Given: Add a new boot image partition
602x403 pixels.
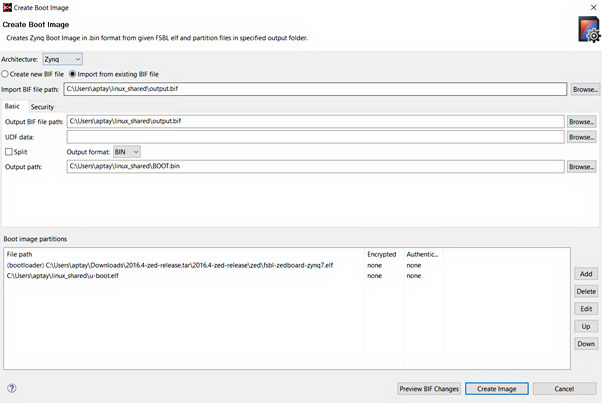Looking at the screenshot, I should coord(586,273).
